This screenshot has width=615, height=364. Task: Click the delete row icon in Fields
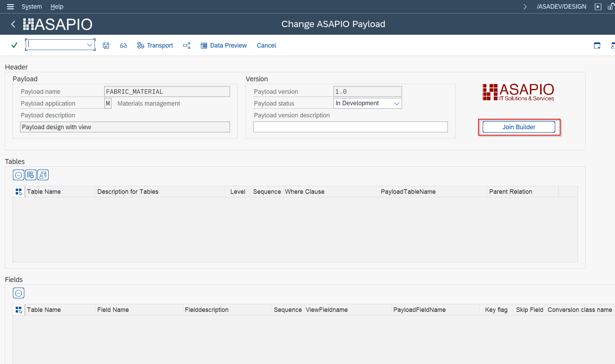[19, 293]
